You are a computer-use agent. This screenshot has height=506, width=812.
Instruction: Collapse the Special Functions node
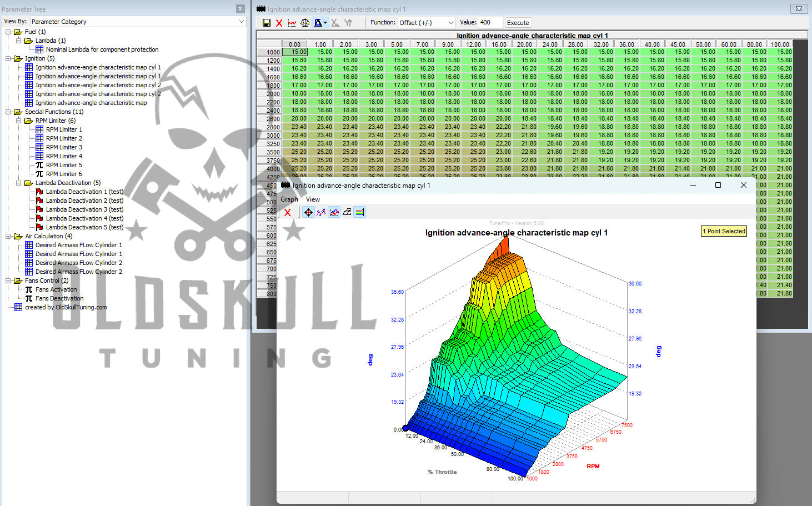click(x=8, y=112)
